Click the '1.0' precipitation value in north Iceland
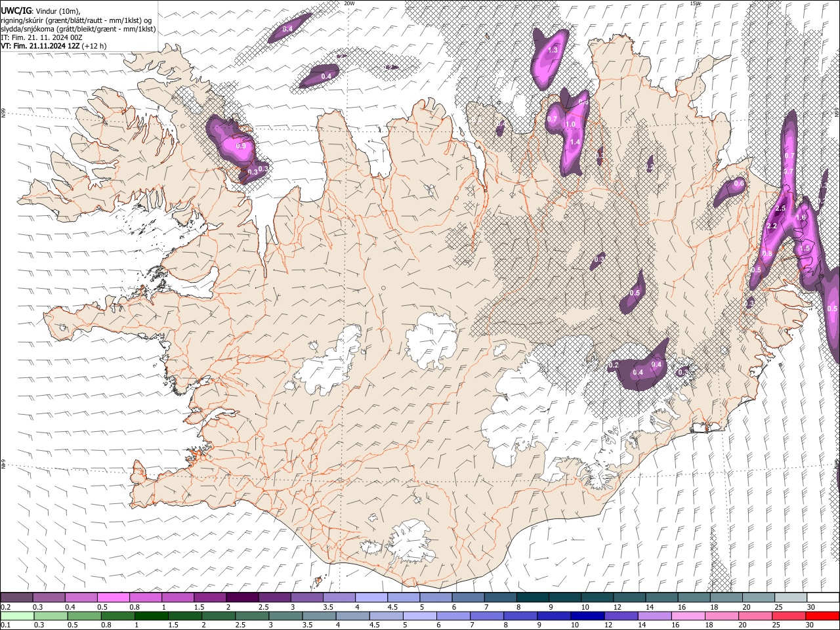The width and height of the screenshot is (840, 630). (570, 124)
